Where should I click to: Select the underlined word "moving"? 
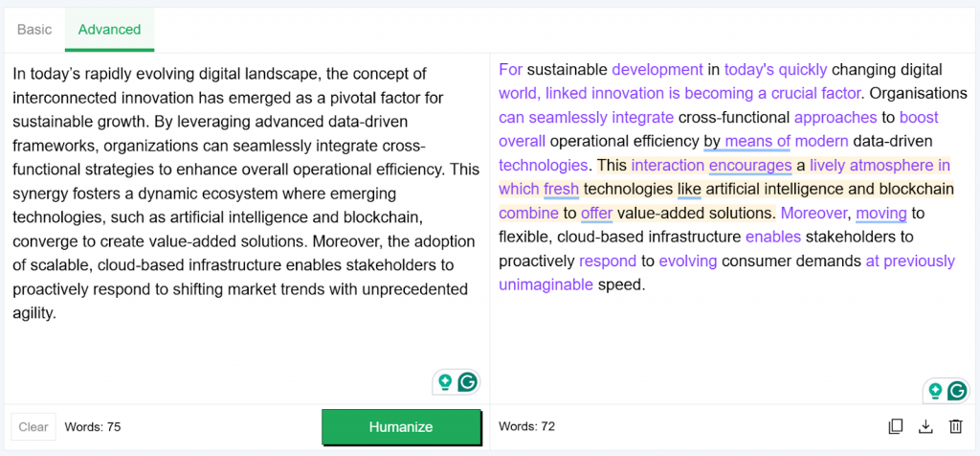pyautogui.click(x=881, y=214)
